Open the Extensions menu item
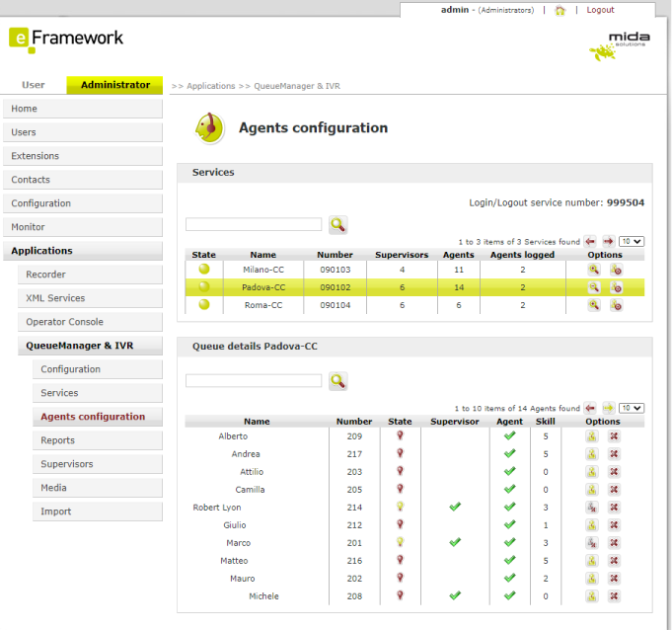 coord(83,156)
